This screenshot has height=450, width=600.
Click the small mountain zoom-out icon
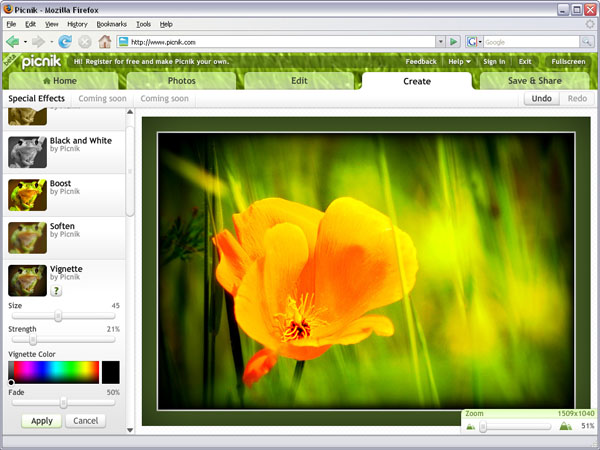coord(471,426)
